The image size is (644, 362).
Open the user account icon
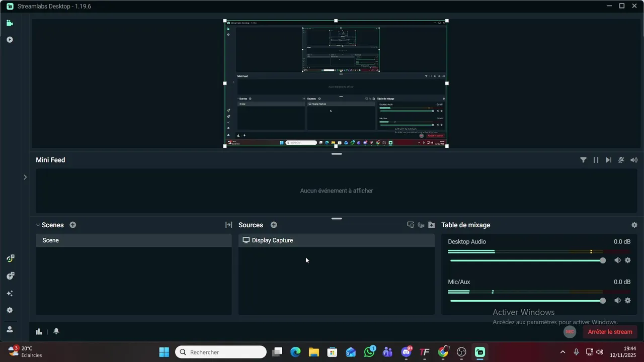(x=10, y=329)
